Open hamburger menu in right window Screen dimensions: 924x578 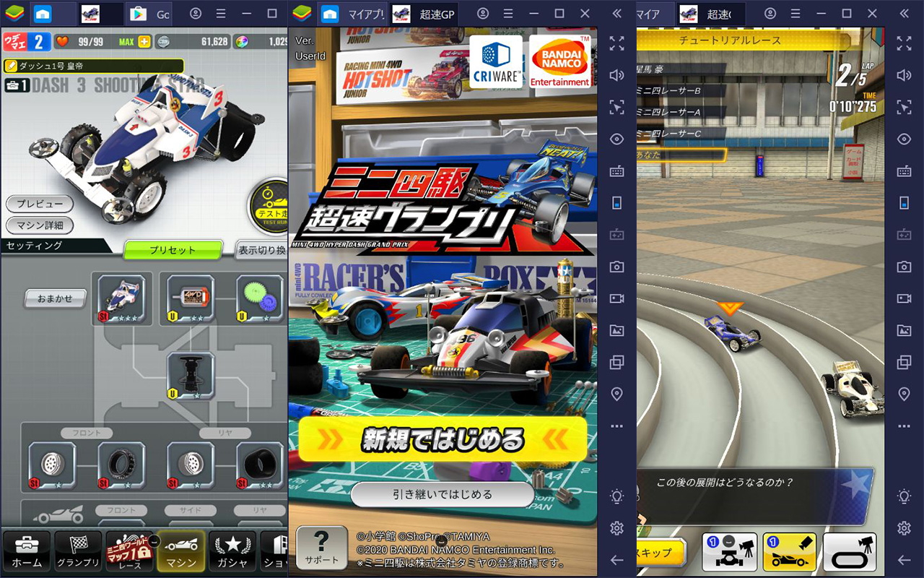pos(796,14)
